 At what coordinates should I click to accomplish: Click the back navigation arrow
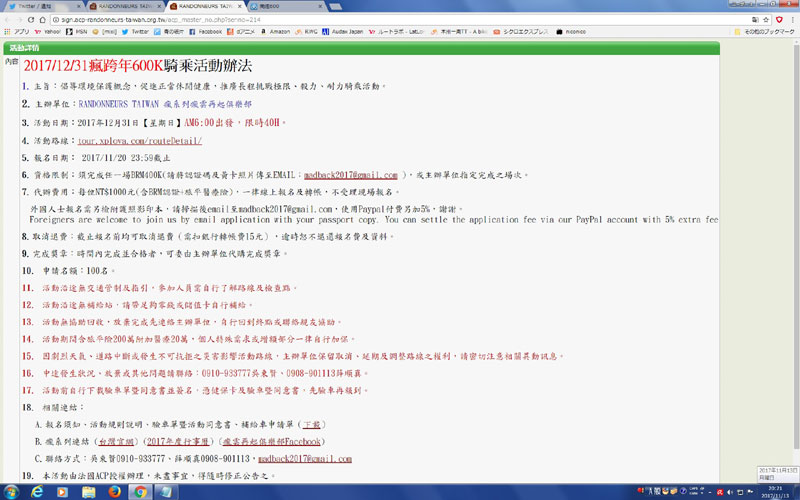pos(7,20)
